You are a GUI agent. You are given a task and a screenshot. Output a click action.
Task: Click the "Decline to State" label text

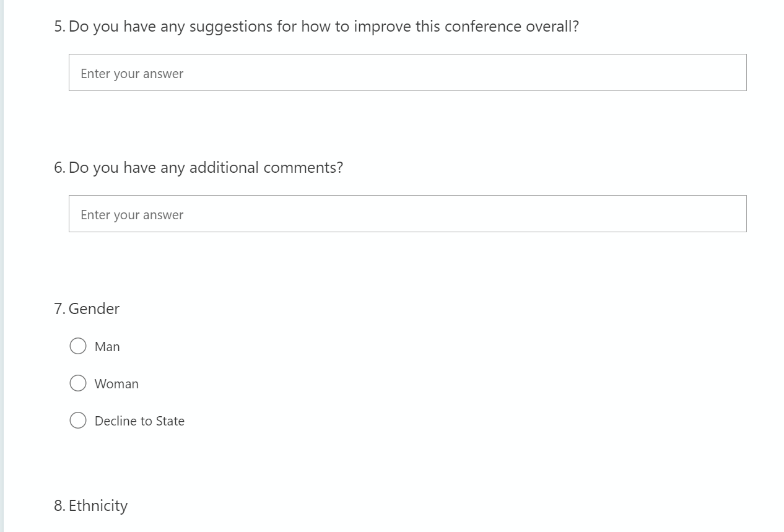(x=139, y=421)
